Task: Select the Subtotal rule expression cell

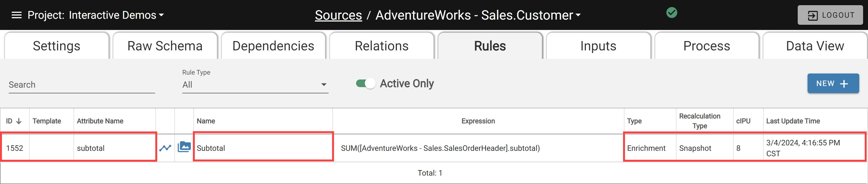Action: pos(478,148)
